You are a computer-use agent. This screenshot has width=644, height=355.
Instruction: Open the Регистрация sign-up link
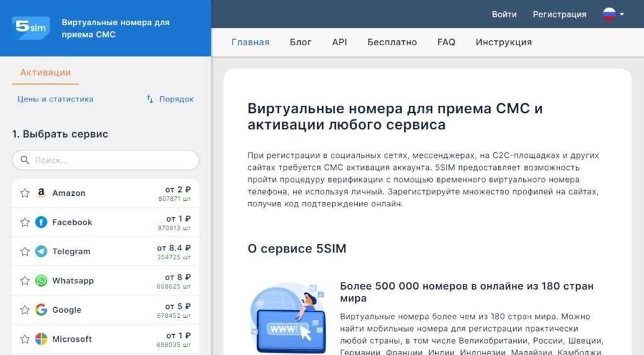559,14
